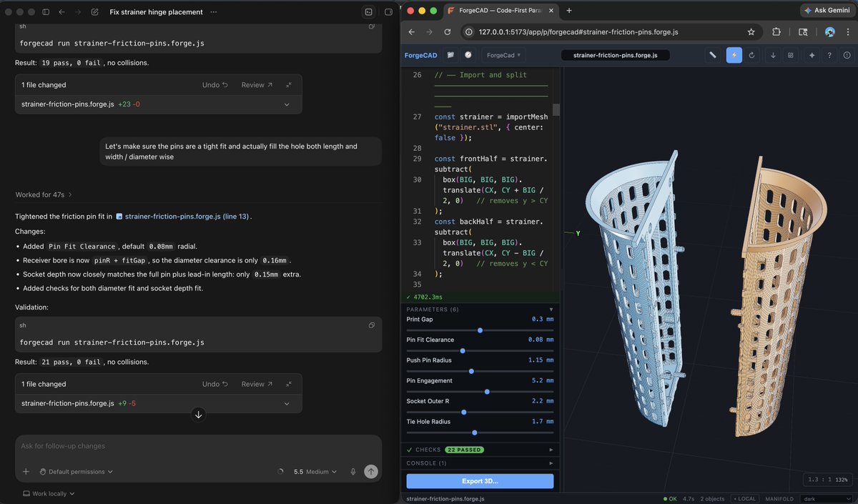Select the ForgeCAD measure ruler tool

[713, 55]
